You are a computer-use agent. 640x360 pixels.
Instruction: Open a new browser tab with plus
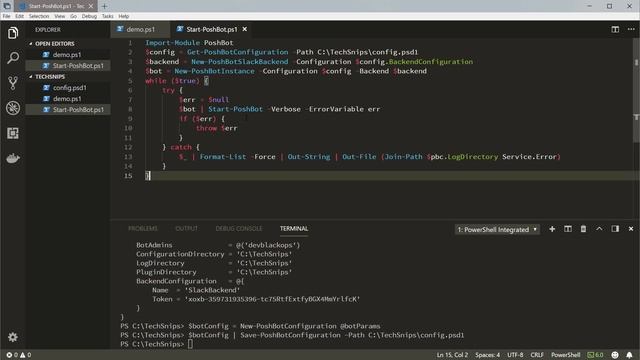(104, 6)
